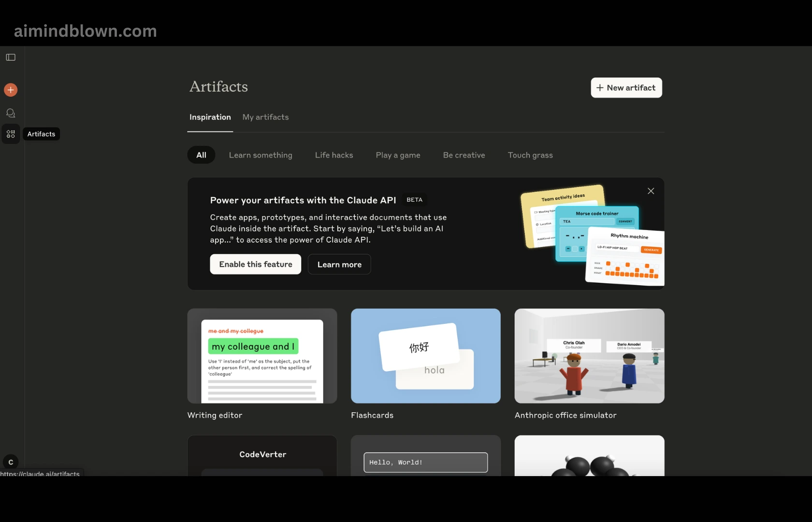Open Anthropic office simulator thumbnail
This screenshot has height=522, width=812.
pos(589,356)
